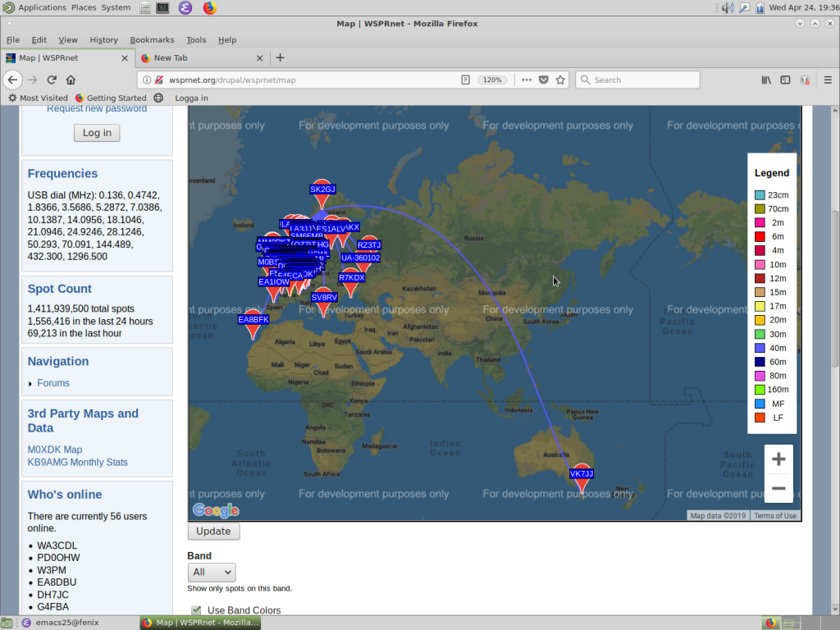
Task: Show site information icon in URL bar
Action: [147, 80]
